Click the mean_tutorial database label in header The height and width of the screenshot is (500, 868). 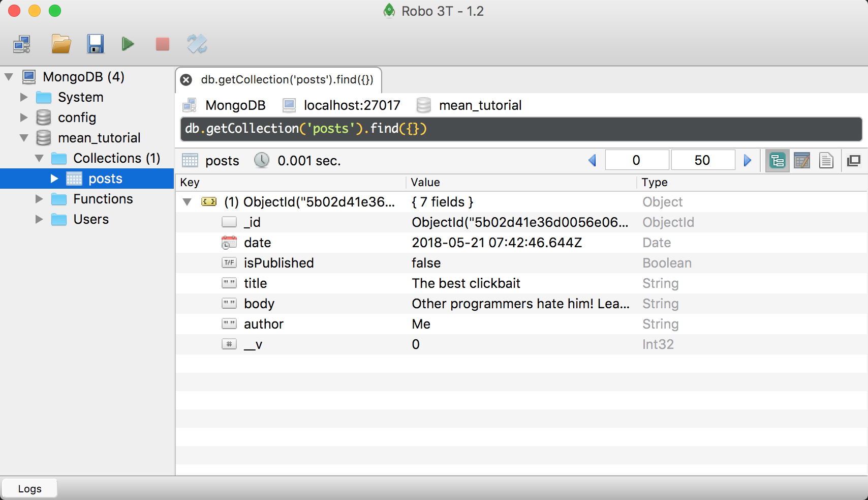[480, 105]
